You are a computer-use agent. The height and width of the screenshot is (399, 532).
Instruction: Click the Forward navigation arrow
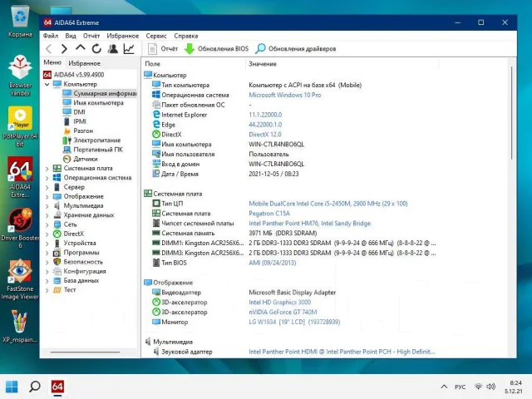click(64, 49)
